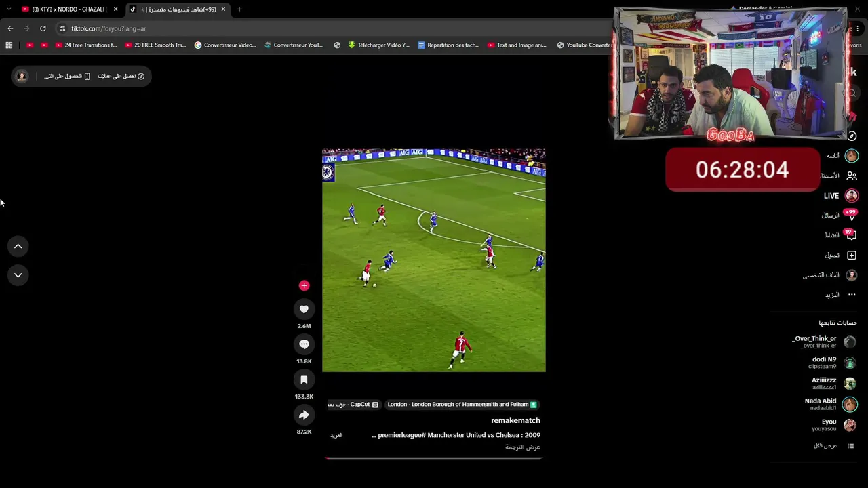The image size is (868, 488).
Task: Click the 13.8K comments count
Action: [304, 361]
